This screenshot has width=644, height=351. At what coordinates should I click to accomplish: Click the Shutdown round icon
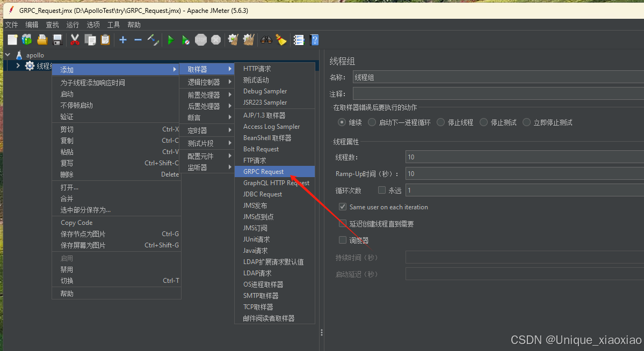coord(216,40)
